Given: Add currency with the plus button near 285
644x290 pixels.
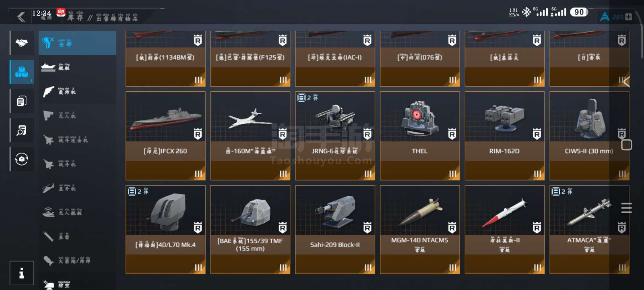Looking at the screenshot, I should coord(629,17).
